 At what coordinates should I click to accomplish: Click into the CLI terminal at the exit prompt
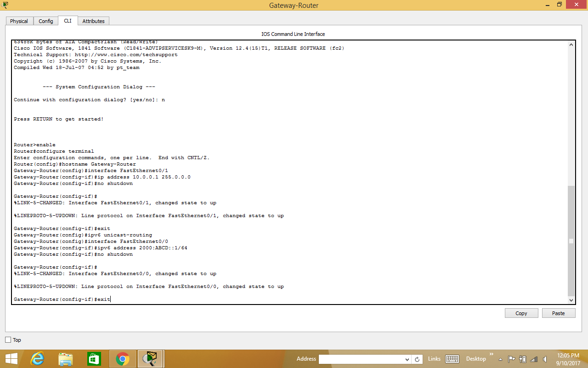[62, 299]
